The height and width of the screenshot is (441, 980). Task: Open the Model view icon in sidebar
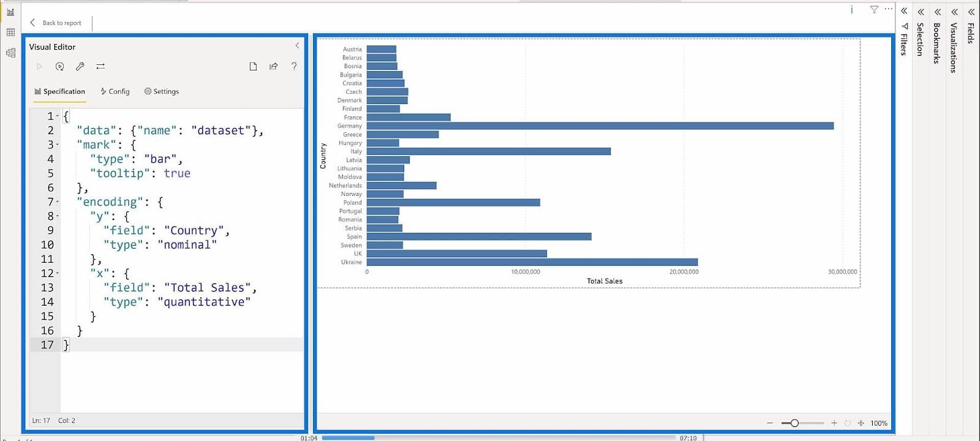(x=10, y=53)
